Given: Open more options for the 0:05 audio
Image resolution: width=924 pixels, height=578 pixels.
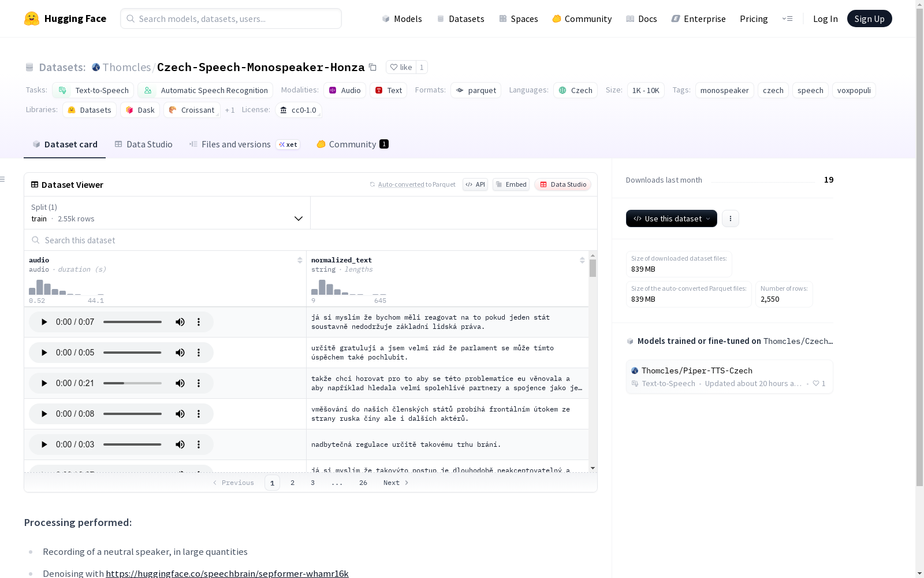Looking at the screenshot, I should (199, 353).
